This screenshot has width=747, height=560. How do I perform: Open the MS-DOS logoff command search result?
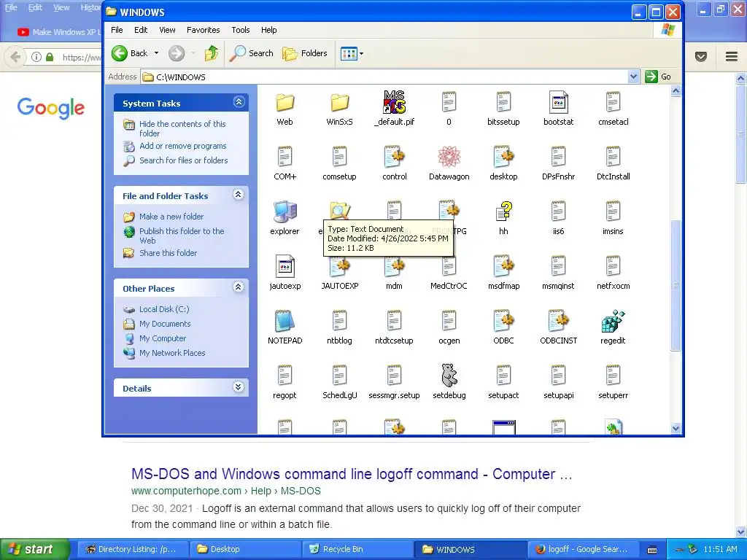[352, 474]
